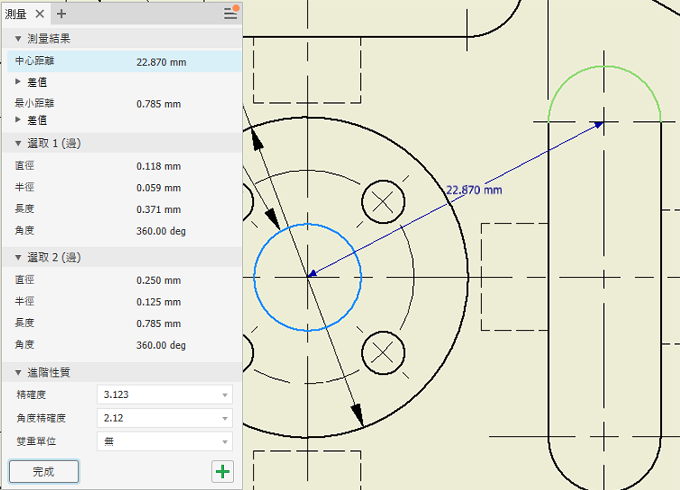
Task: Click the 長度 0.785 mm in 選取 2
Action: click(x=158, y=324)
